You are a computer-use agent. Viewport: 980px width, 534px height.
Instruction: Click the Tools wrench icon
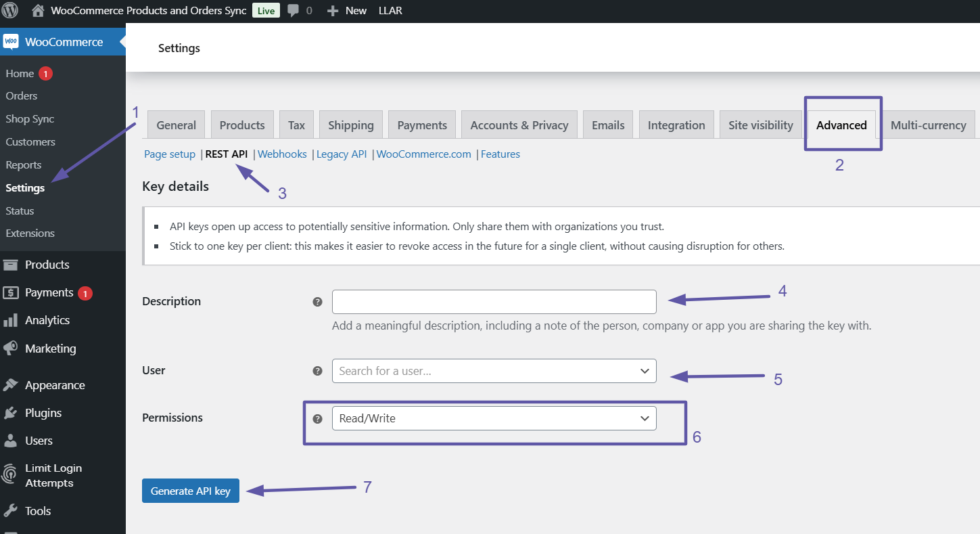(x=11, y=510)
